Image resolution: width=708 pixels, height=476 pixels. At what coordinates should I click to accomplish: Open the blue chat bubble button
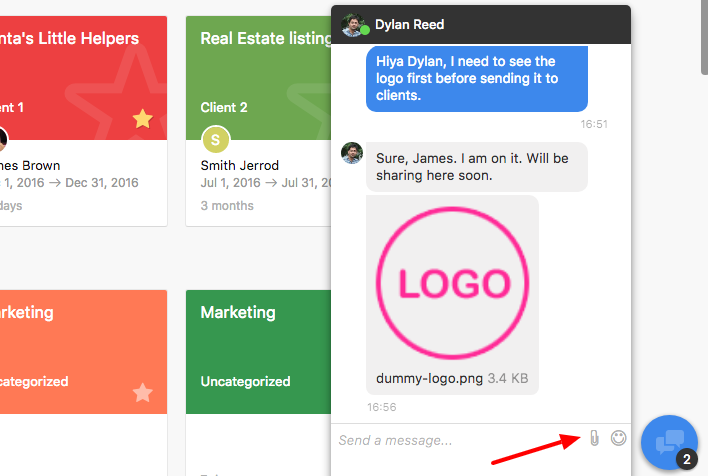(669, 443)
